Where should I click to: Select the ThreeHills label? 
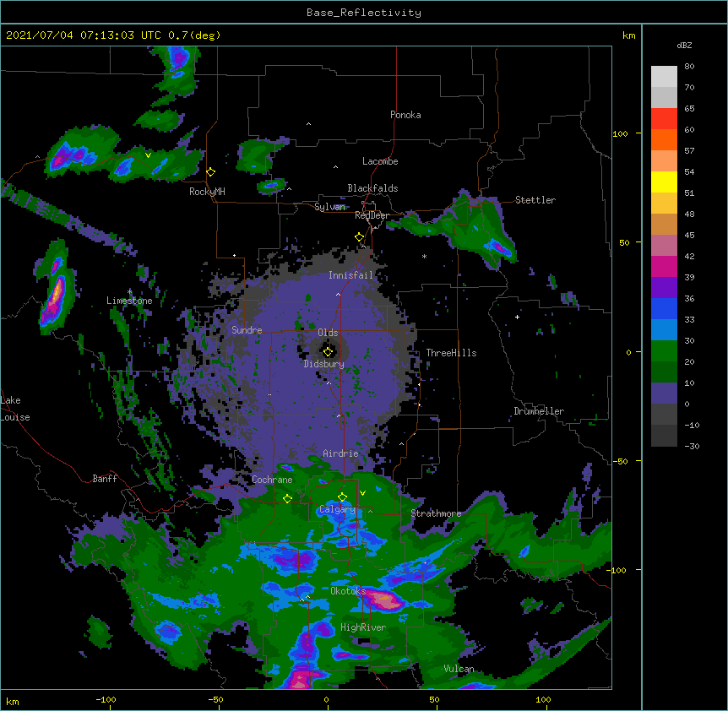coord(451,353)
